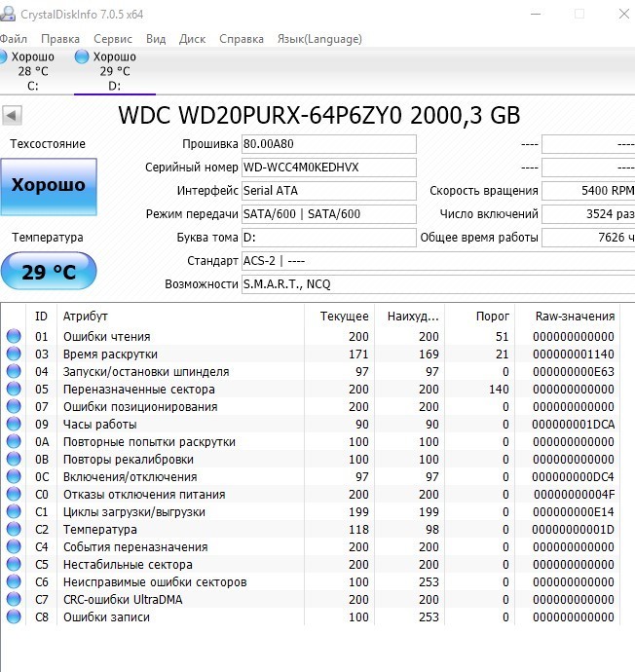This screenshot has width=635, height=672.
Task: Click the previous disk arrow button
Action: tap(12, 115)
